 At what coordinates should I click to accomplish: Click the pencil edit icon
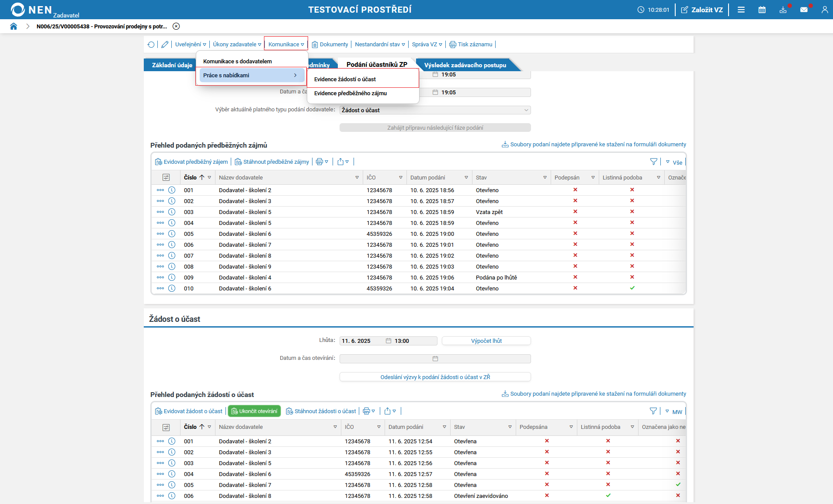[x=165, y=45]
